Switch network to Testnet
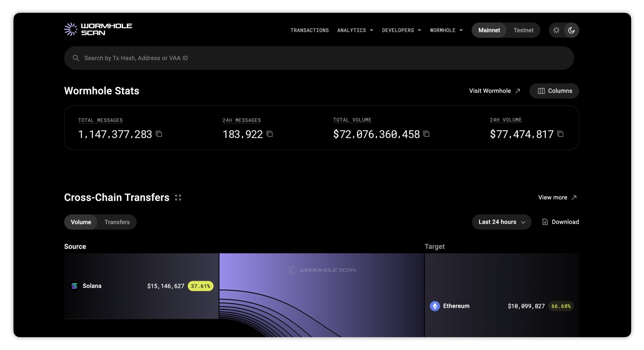644x350 pixels. point(523,30)
